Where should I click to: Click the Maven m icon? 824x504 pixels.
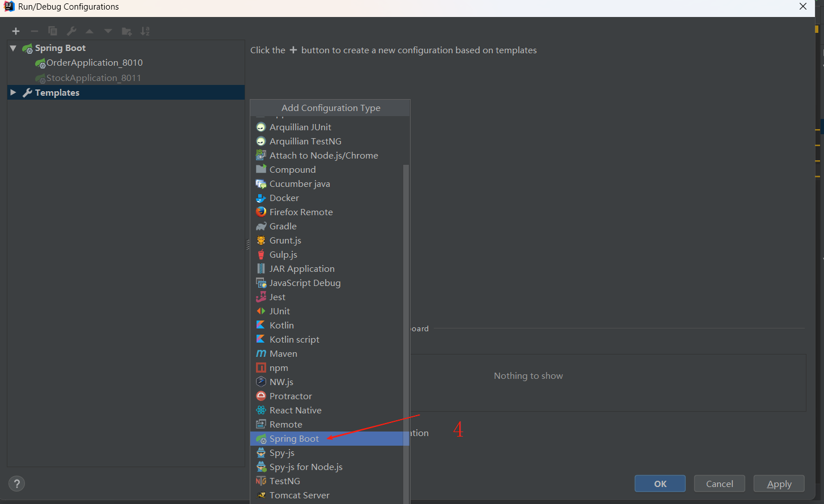(261, 353)
